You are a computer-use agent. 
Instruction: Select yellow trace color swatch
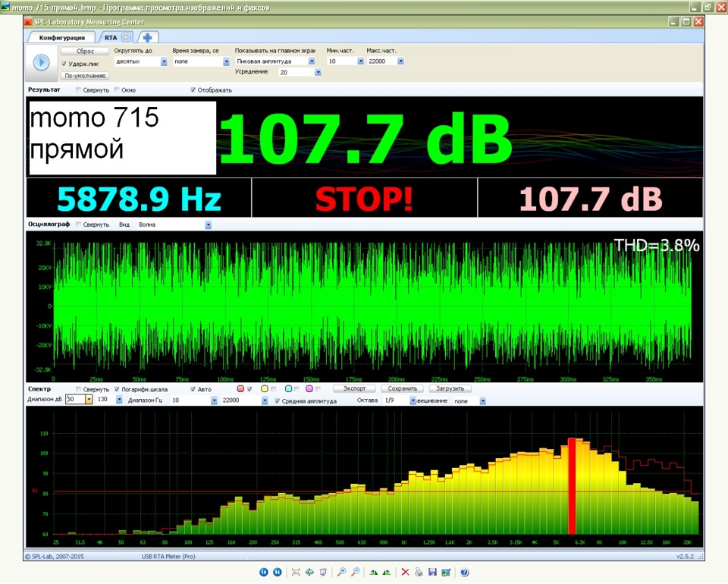[265, 388]
